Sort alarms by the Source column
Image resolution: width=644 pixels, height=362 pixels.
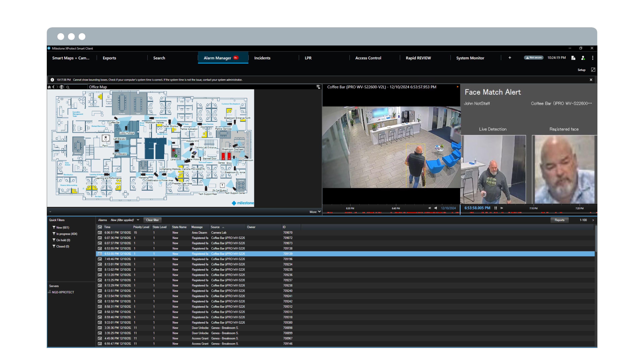(x=215, y=227)
